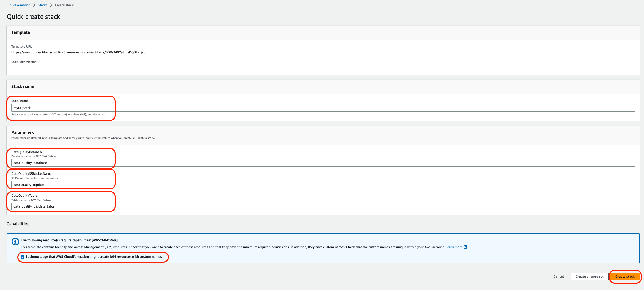Click the DataQualityTable parameter field
This screenshot has height=290, width=644.
323,206
